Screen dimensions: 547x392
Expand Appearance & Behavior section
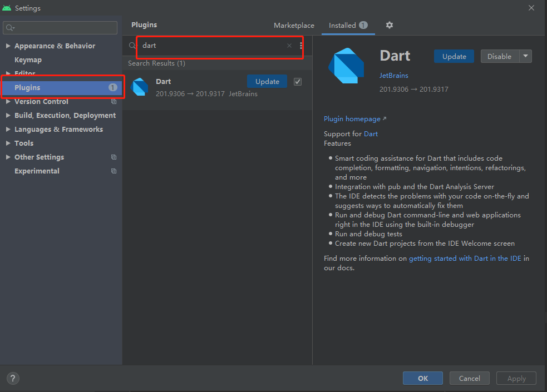8,46
